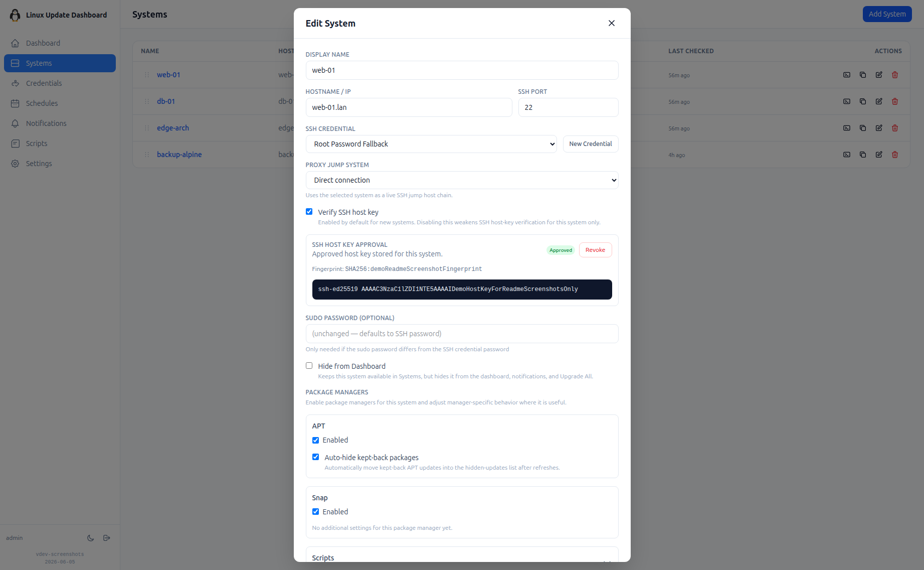The width and height of the screenshot is (924, 570).
Task: Toggle Snap Enabled checkbox
Action: click(316, 512)
